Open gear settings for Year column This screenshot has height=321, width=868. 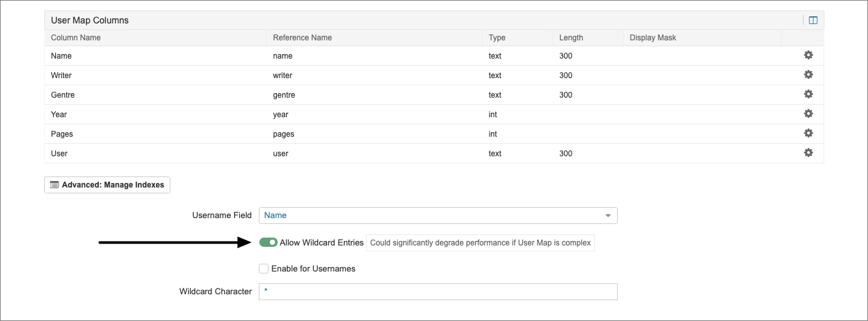(x=808, y=114)
